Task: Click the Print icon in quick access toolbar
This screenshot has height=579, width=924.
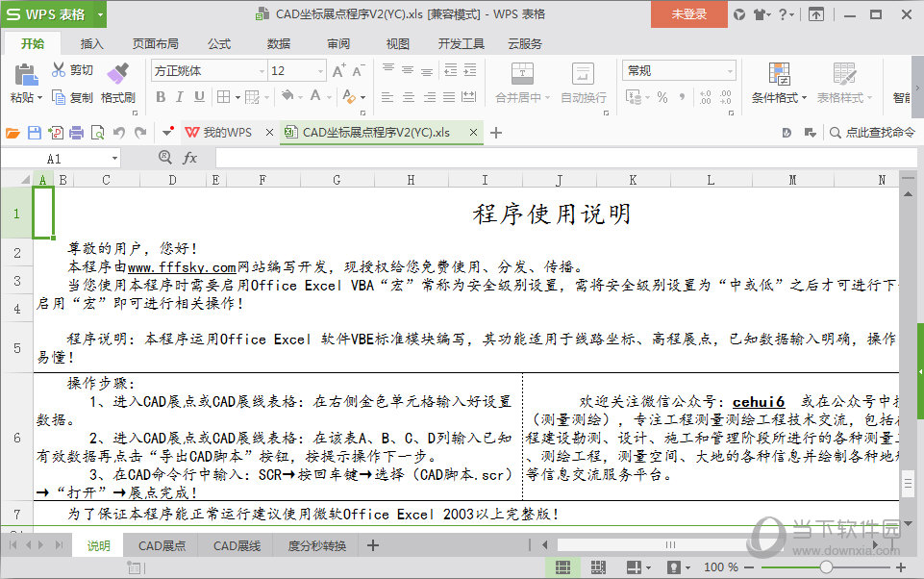Action: click(x=77, y=133)
